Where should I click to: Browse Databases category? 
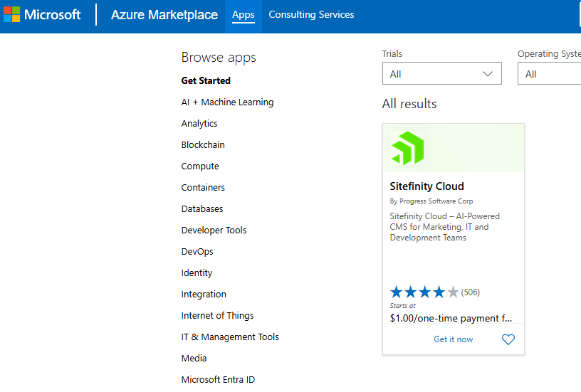pos(202,208)
